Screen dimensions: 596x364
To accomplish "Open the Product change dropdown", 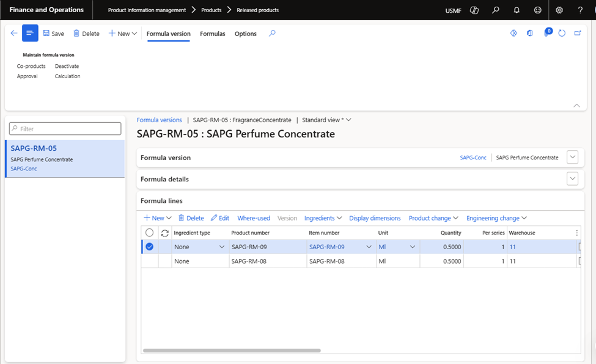I will tap(433, 217).
